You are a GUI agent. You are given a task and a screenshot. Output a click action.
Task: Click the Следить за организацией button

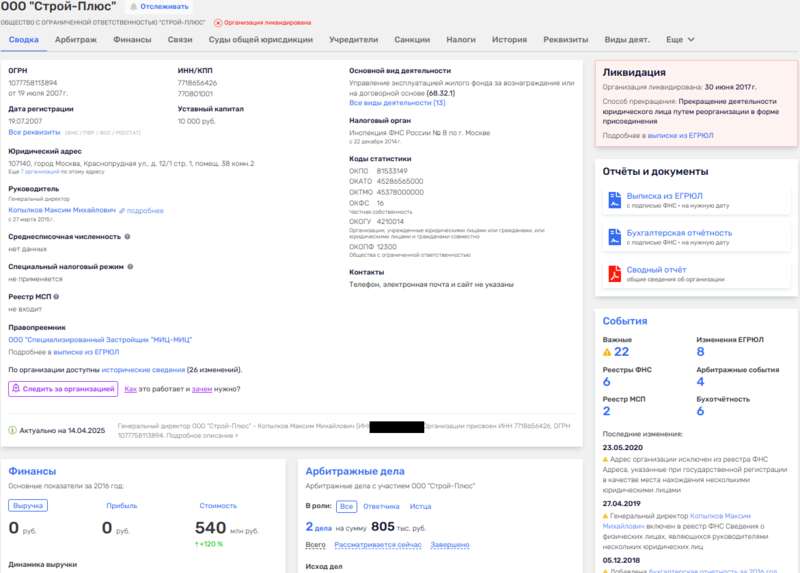pyautogui.click(x=62, y=388)
